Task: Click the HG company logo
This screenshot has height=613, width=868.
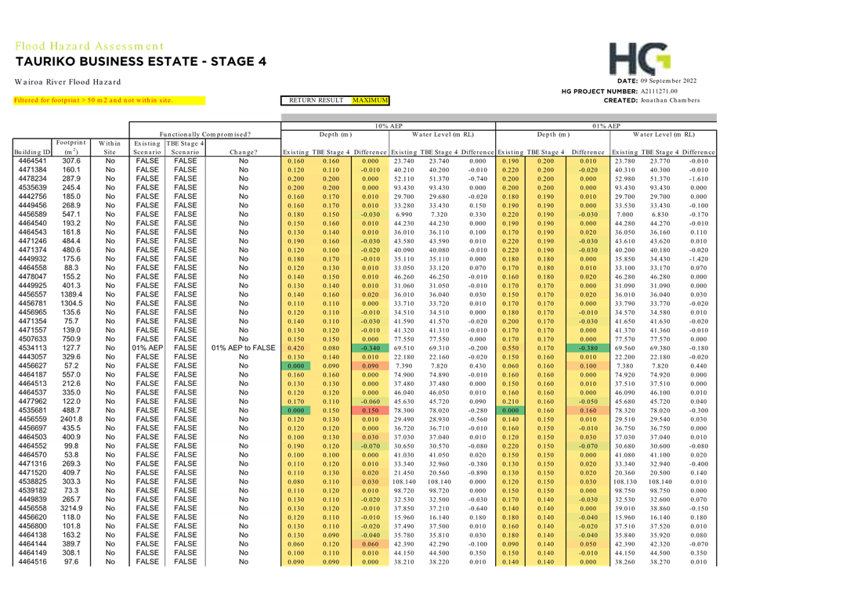Action: [639, 59]
